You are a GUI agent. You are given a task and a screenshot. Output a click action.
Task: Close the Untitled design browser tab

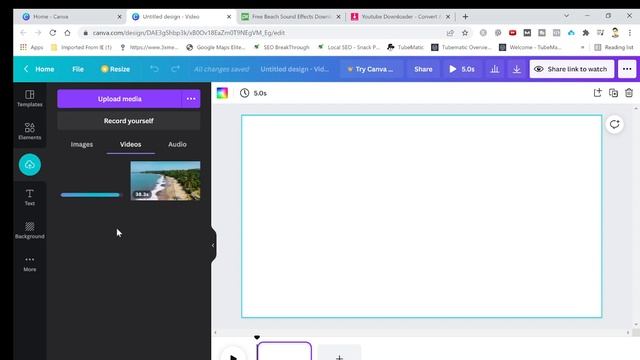pyautogui.click(x=229, y=17)
